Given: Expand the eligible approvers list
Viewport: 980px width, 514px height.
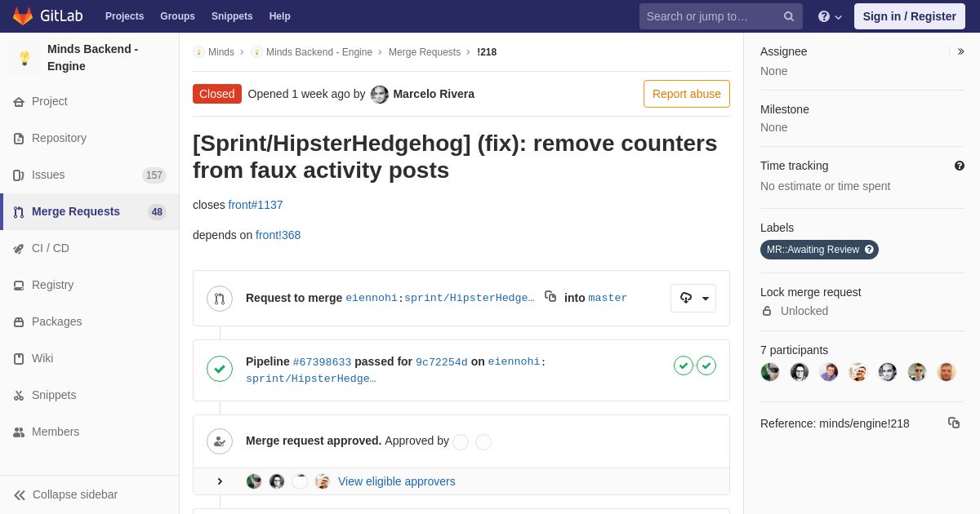Looking at the screenshot, I should tap(220, 481).
